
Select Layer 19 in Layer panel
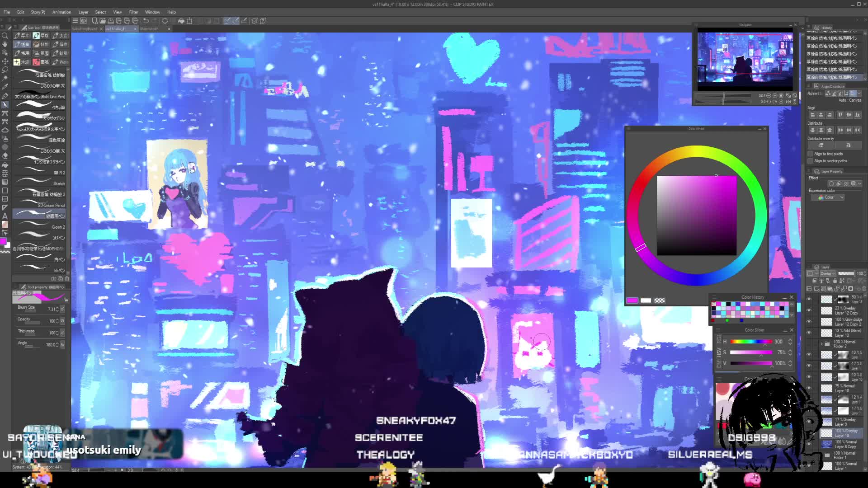(841, 432)
